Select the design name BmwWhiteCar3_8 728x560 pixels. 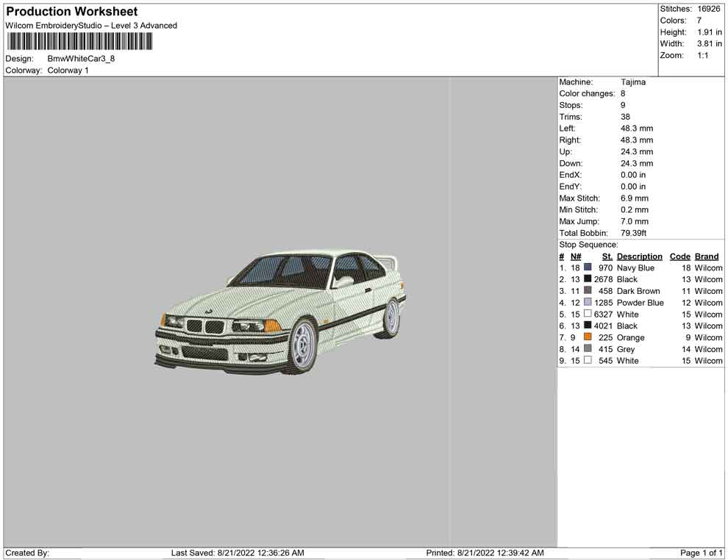pyautogui.click(x=81, y=59)
